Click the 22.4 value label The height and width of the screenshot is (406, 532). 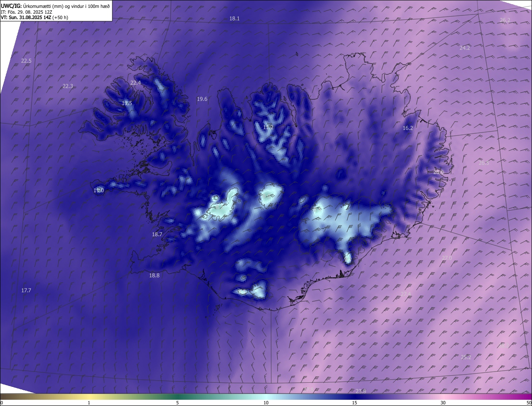pyautogui.click(x=135, y=83)
